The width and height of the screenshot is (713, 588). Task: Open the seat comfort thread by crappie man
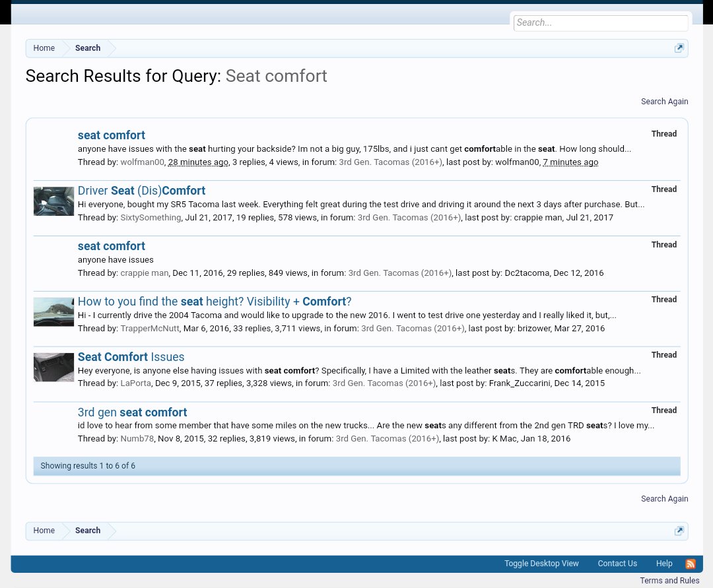(112, 246)
